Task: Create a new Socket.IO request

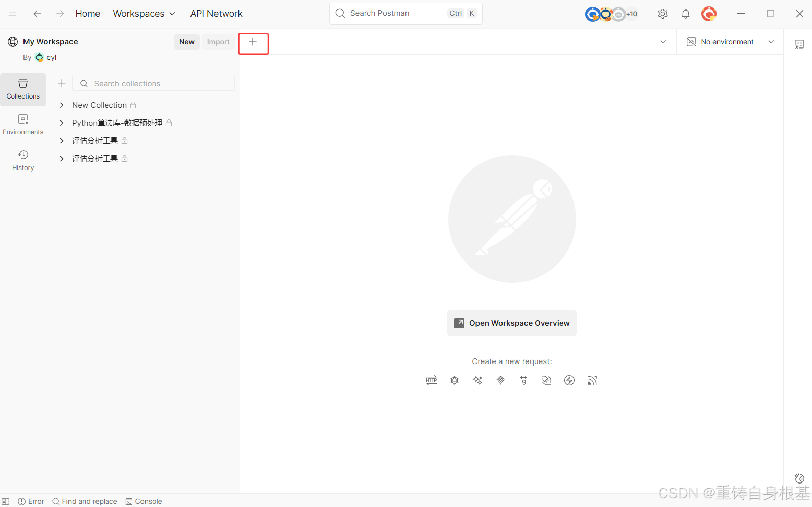Action: coord(569,380)
